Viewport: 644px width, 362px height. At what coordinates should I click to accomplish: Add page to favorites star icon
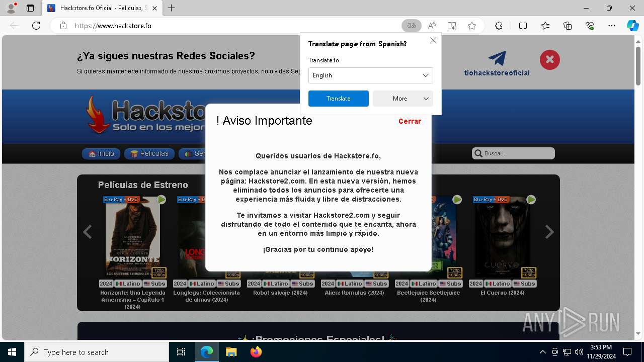472,26
